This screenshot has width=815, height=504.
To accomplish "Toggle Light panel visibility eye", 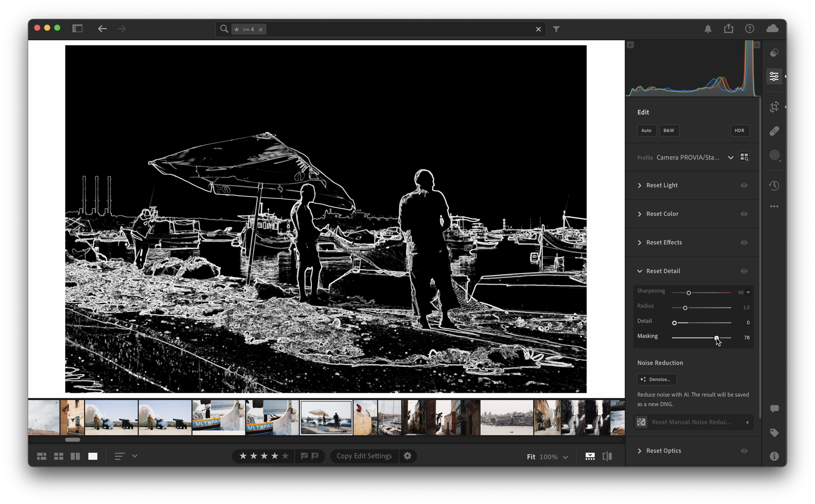I will click(744, 185).
